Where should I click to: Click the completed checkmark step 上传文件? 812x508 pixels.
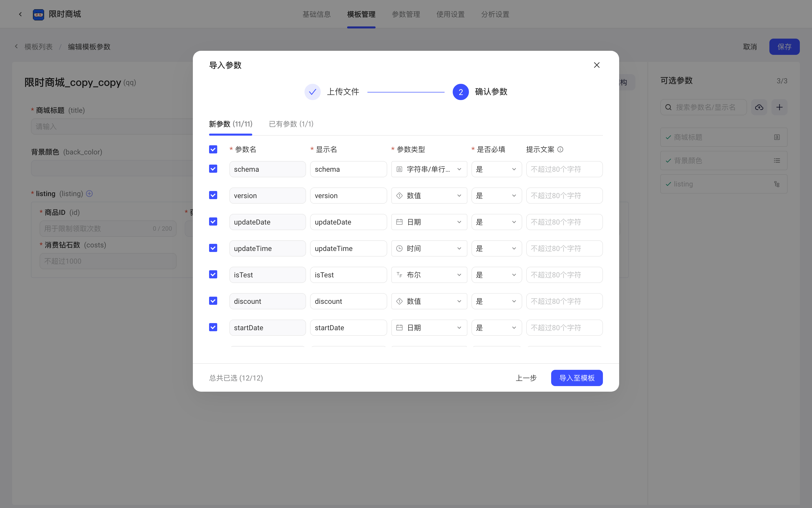[x=312, y=92]
